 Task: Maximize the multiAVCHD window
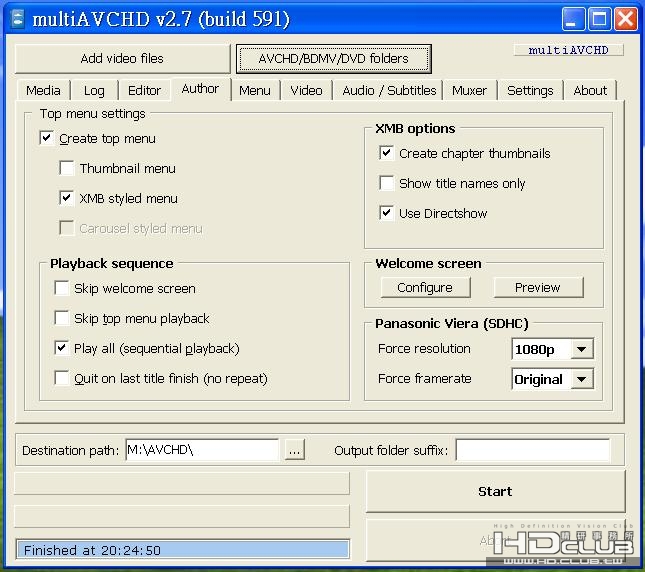click(600, 19)
